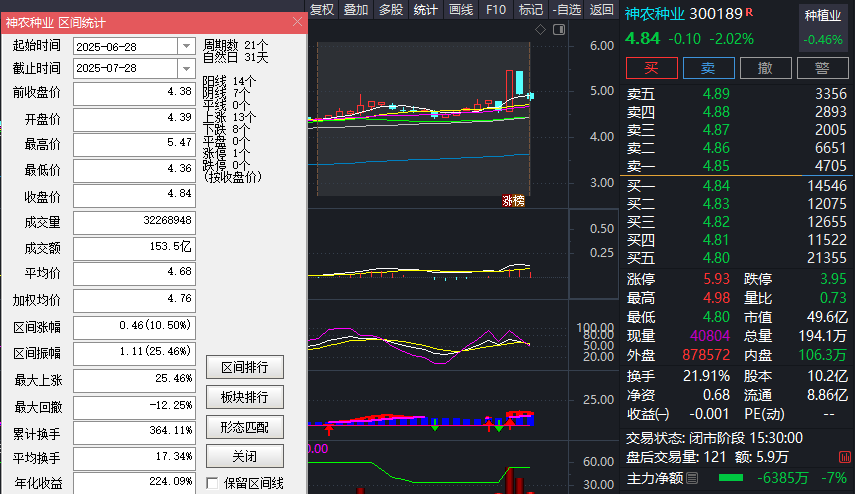Click the 买三 price 4.82 row
Screen dimensions: 855x494
coord(737,222)
